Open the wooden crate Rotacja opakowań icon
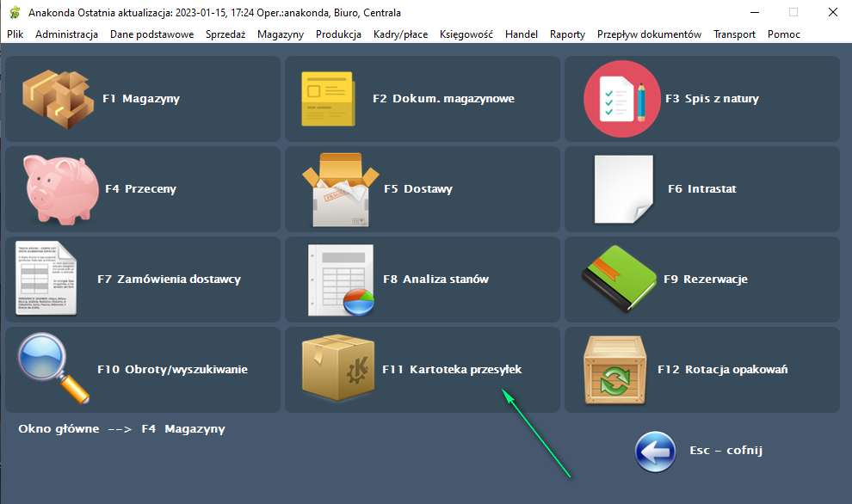852x504 pixels. tap(613, 369)
